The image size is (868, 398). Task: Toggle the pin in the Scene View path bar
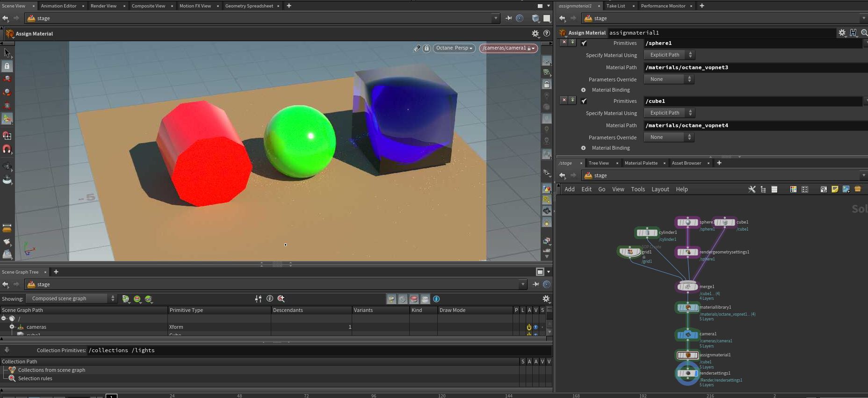point(508,18)
